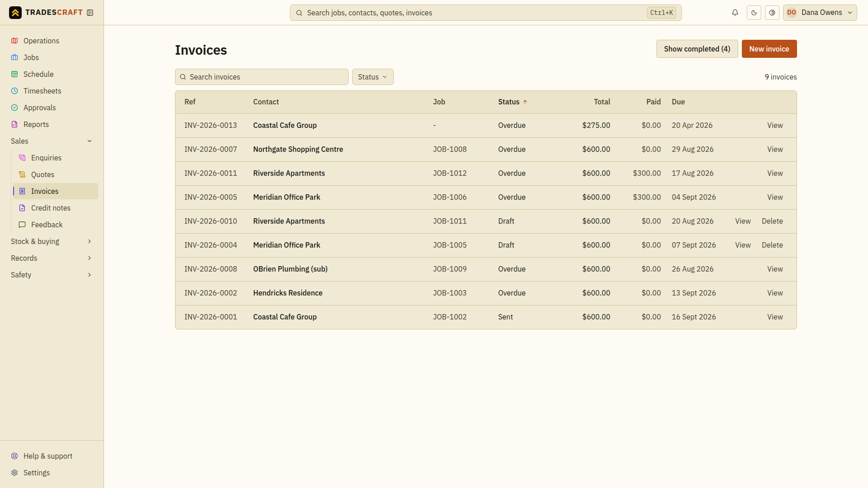Click the Invoices sidebar icon
The height and width of the screenshot is (488, 868).
pos(22,191)
